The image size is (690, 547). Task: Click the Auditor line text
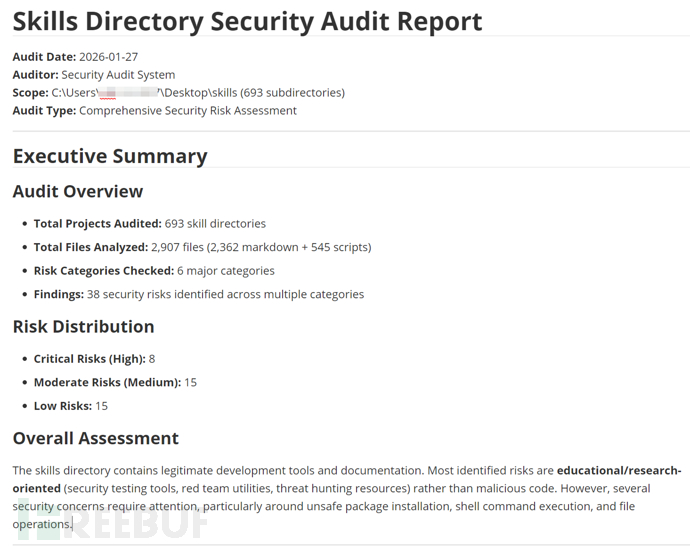coord(93,75)
